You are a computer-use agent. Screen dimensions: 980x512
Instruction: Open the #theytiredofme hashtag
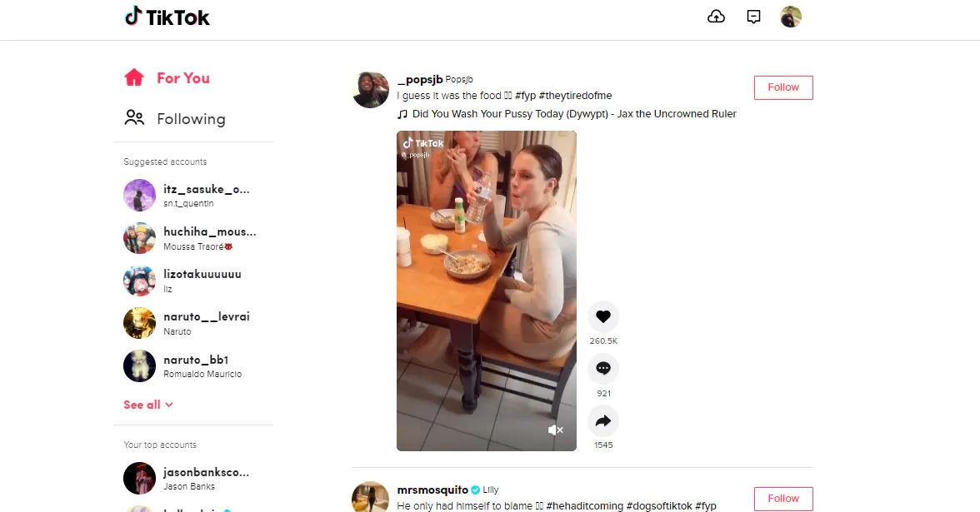click(575, 96)
